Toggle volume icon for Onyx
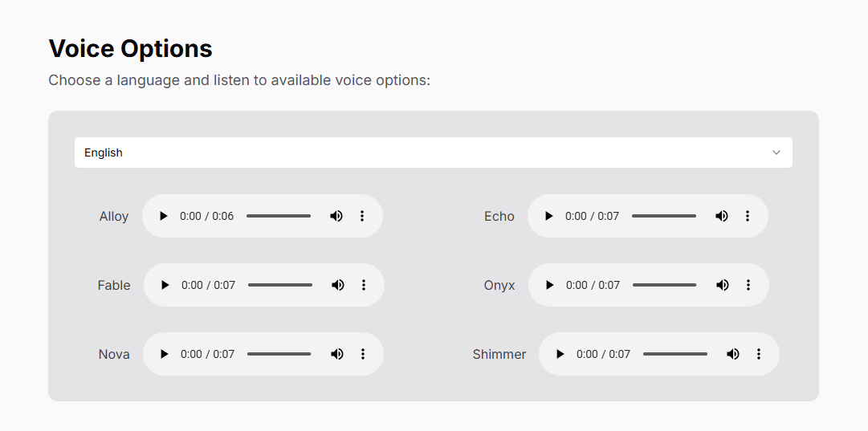The height and width of the screenshot is (431, 868). click(723, 285)
